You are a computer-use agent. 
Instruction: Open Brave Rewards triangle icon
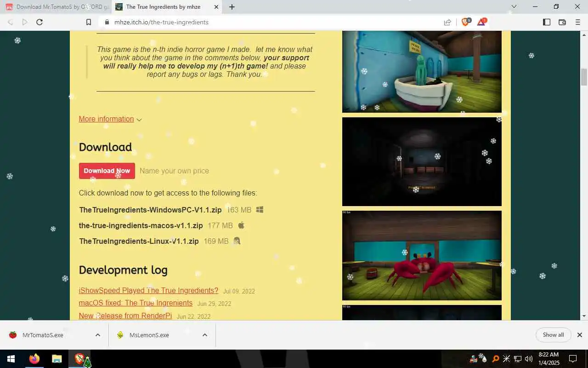481,22
